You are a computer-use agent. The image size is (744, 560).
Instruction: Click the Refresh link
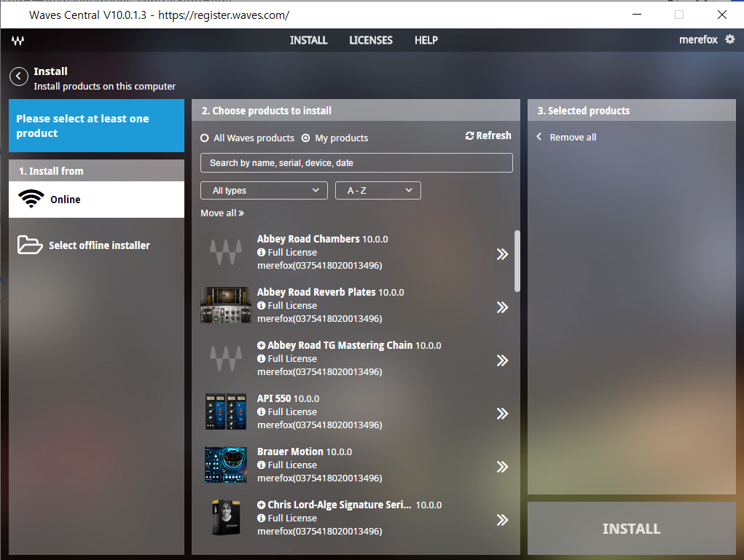[488, 136]
